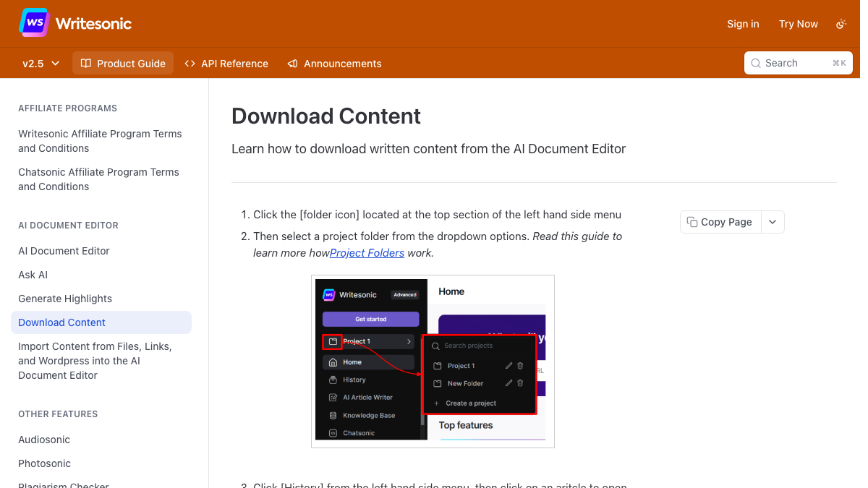This screenshot has height=488, width=868.
Task: Open the v2.5 version dropdown
Action: [x=41, y=64]
